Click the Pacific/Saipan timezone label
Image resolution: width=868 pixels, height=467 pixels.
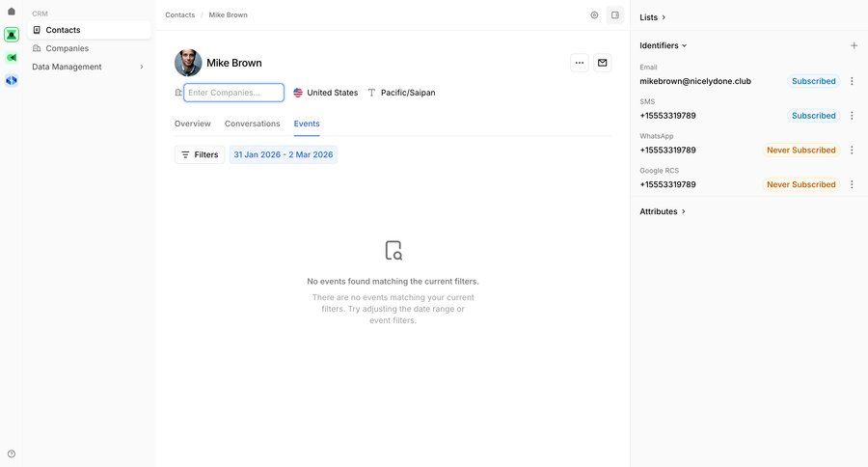tap(408, 93)
